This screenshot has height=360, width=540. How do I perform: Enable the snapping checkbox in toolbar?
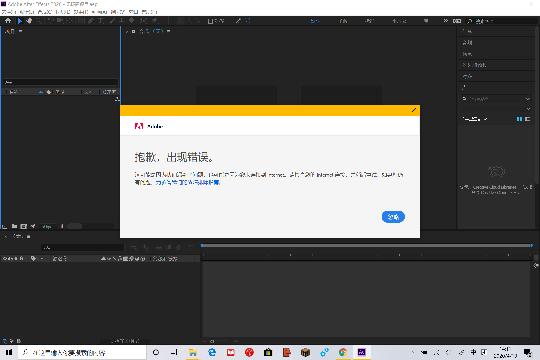(x=210, y=21)
